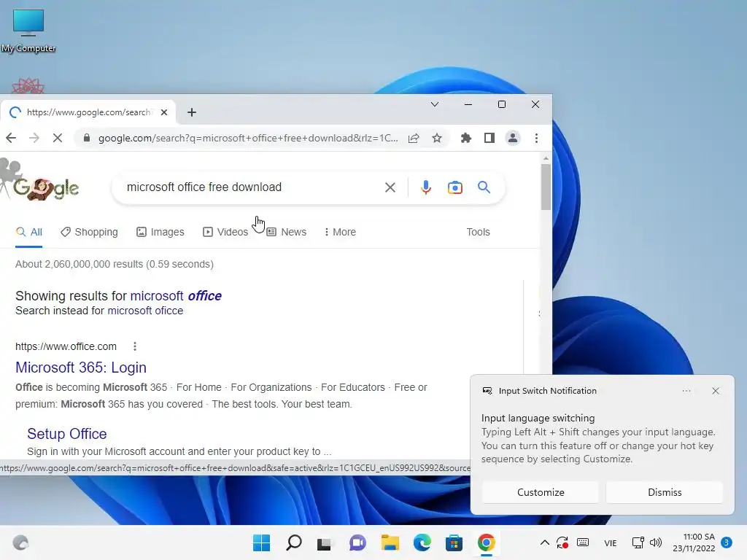Click the Chrome icon on taskbar
Screen dimensions: 747x560
(487, 542)
